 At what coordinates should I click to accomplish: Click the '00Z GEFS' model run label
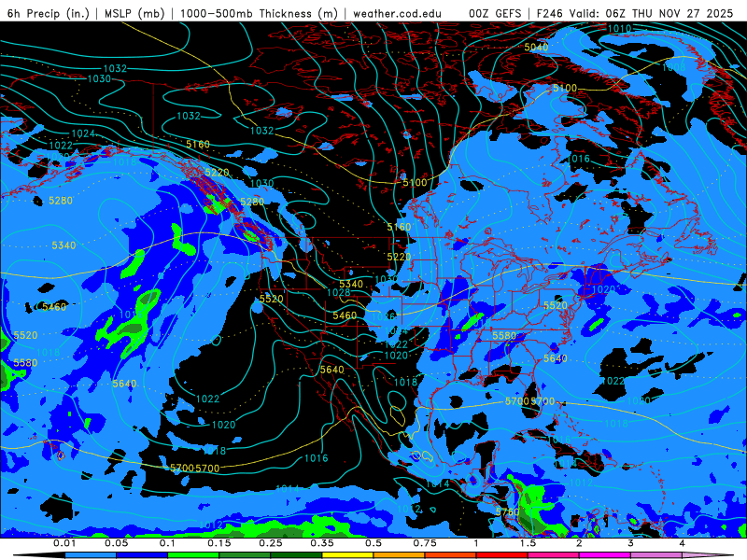pyautogui.click(x=495, y=13)
